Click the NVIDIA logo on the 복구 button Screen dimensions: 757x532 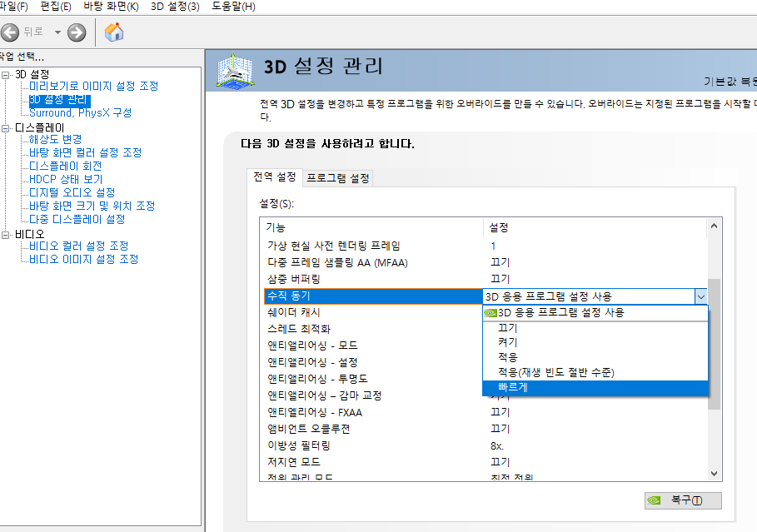coord(654,500)
